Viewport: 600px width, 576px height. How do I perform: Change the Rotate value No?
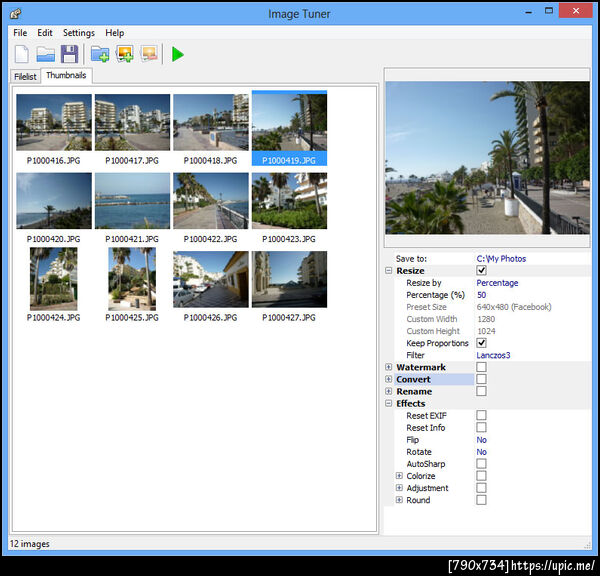click(481, 452)
